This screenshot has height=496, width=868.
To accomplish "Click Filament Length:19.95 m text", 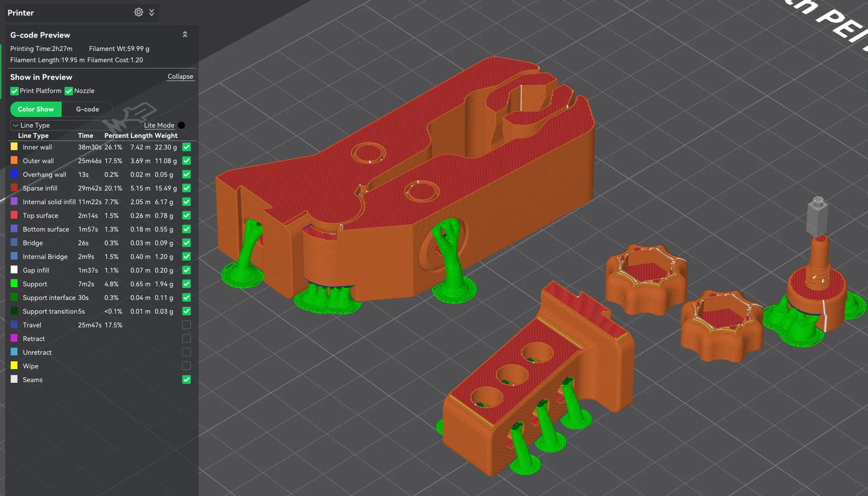I will pyautogui.click(x=48, y=60).
